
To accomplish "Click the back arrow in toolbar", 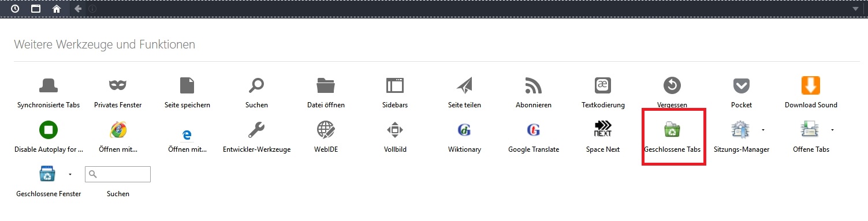I will tap(78, 9).
